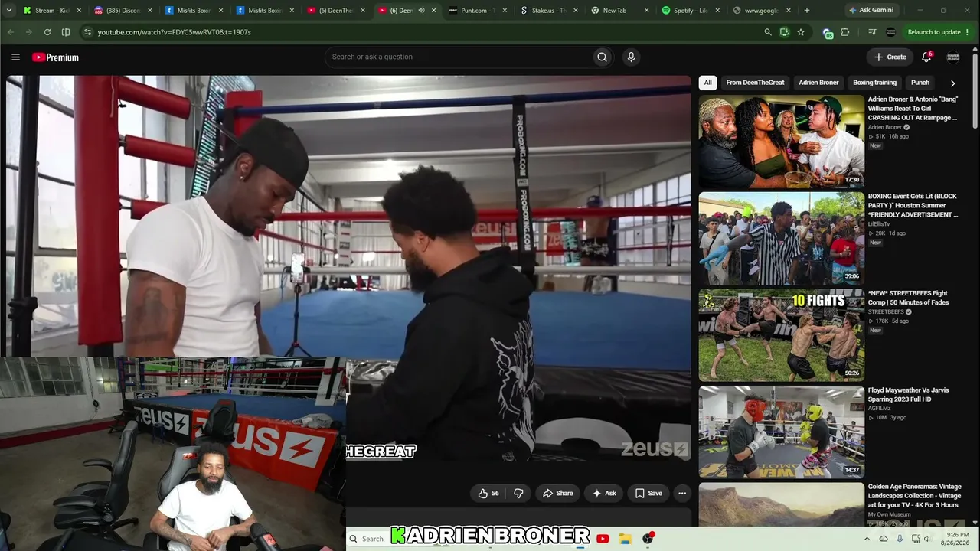Click the browser address bar URL
The image size is (980, 551).
point(174,32)
